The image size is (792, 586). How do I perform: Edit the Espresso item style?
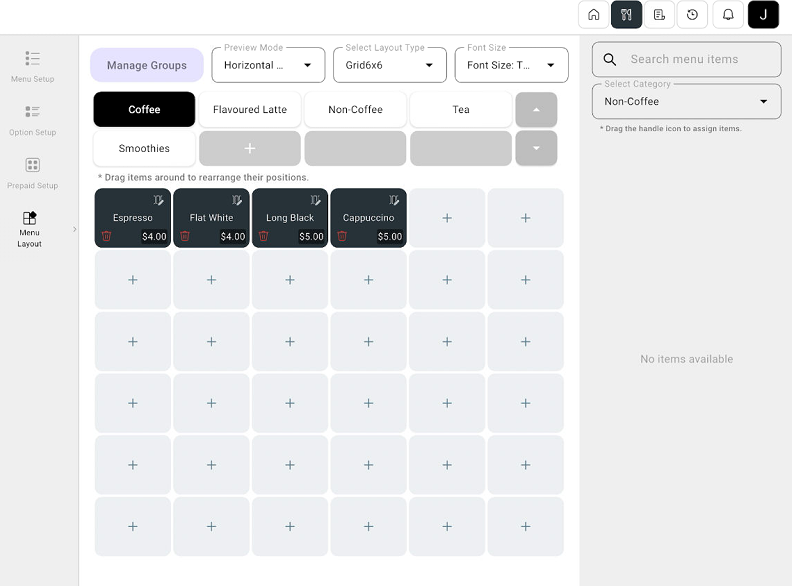point(158,200)
